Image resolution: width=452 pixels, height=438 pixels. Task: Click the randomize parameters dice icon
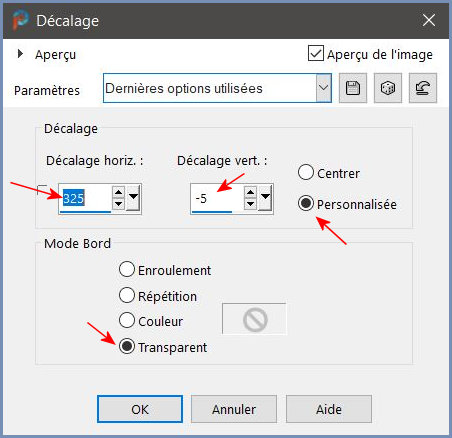pos(388,88)
